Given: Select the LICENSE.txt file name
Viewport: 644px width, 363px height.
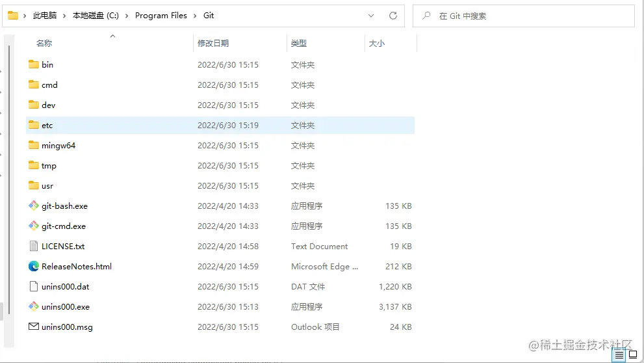Looking at the screenshot, I should pos(63,246).
